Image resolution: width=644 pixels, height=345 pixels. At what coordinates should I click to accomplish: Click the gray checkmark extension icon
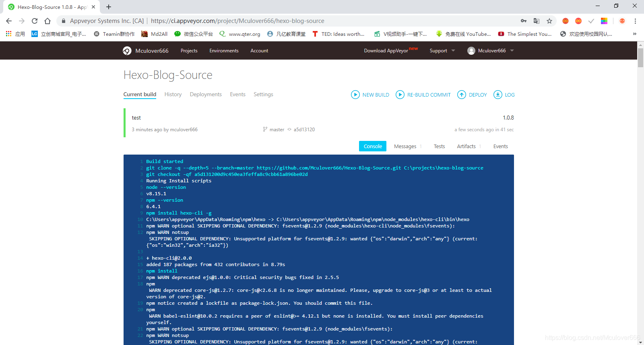[591, 21]
